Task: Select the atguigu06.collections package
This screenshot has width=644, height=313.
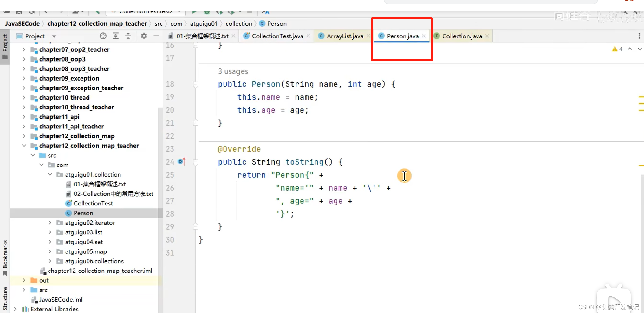Action: [94, 261]
